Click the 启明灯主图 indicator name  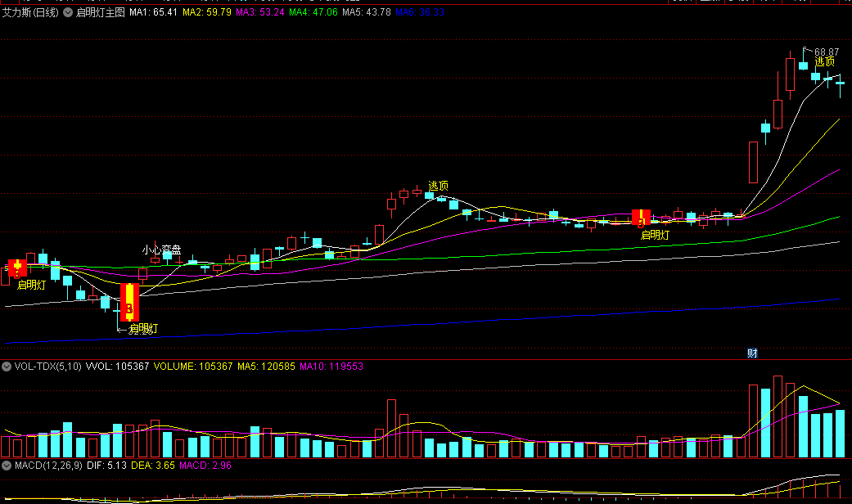pyautogui.click(x=101, y=12)
